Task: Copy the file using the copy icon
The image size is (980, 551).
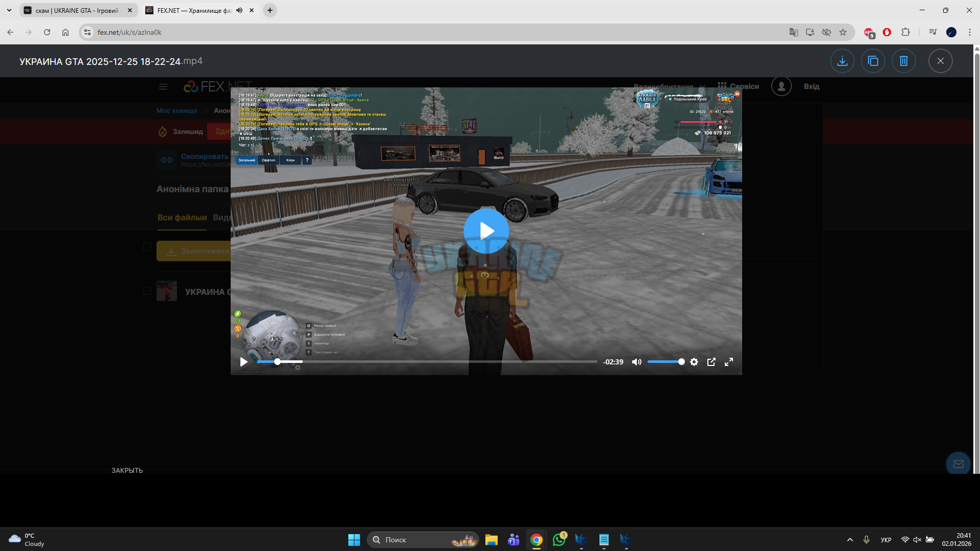Action: pos(873,61)
